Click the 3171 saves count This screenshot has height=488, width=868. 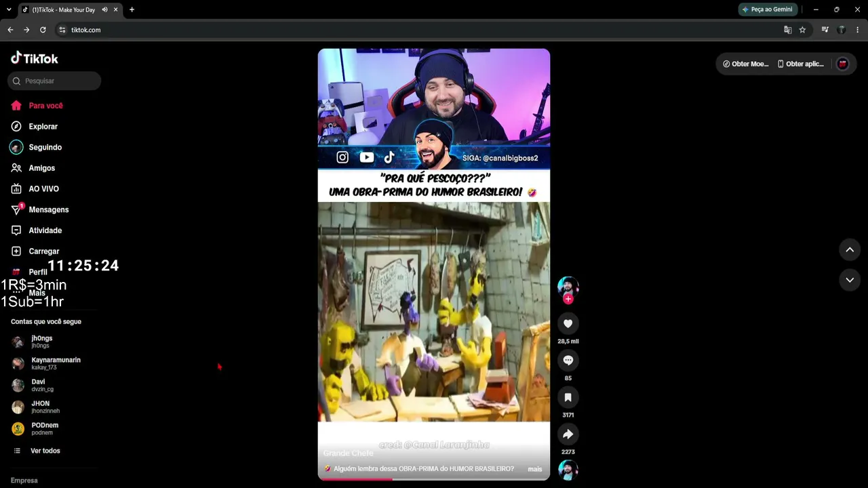(x=568, y=415)
